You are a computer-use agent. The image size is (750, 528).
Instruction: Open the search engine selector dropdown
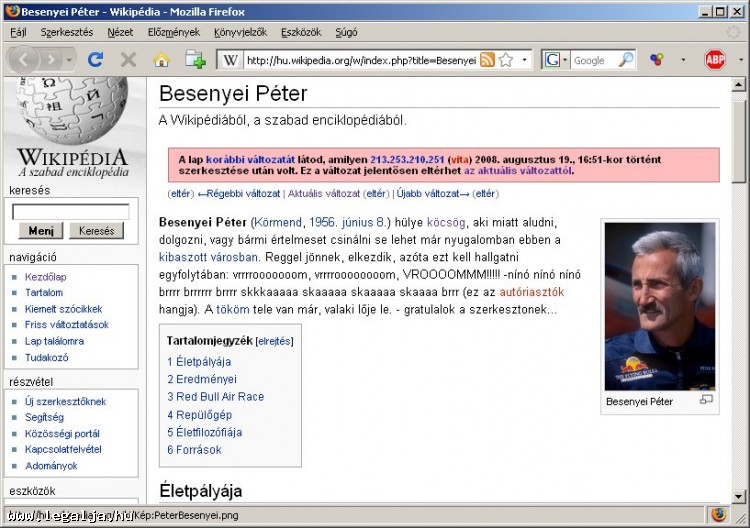coord(555,60)
